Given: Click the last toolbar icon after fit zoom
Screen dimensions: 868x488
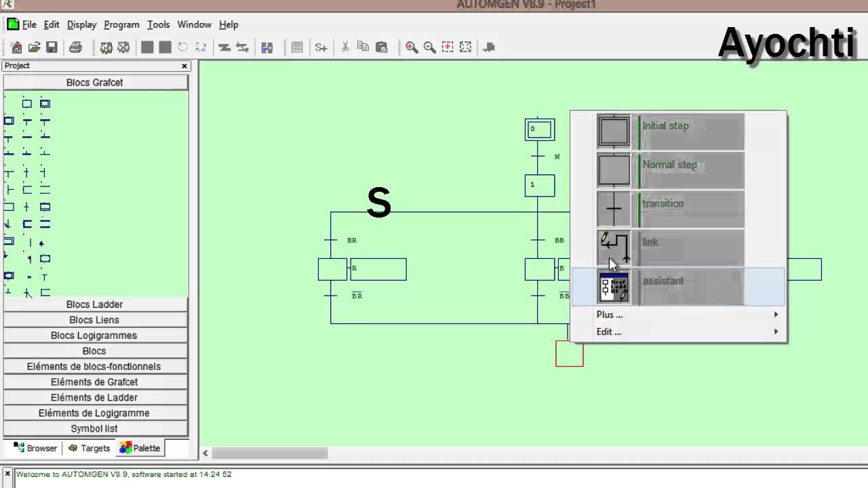Looking at the screenshot, I should click(x=489, y=47).
